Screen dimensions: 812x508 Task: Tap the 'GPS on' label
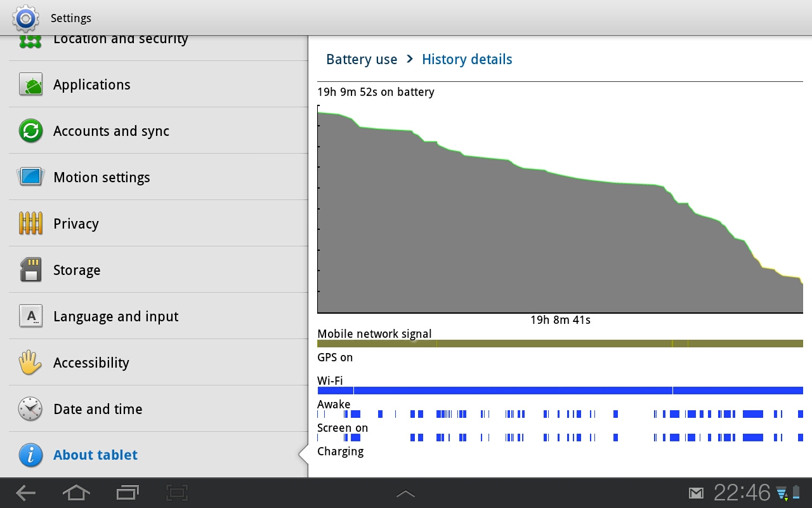pos(335,358)
